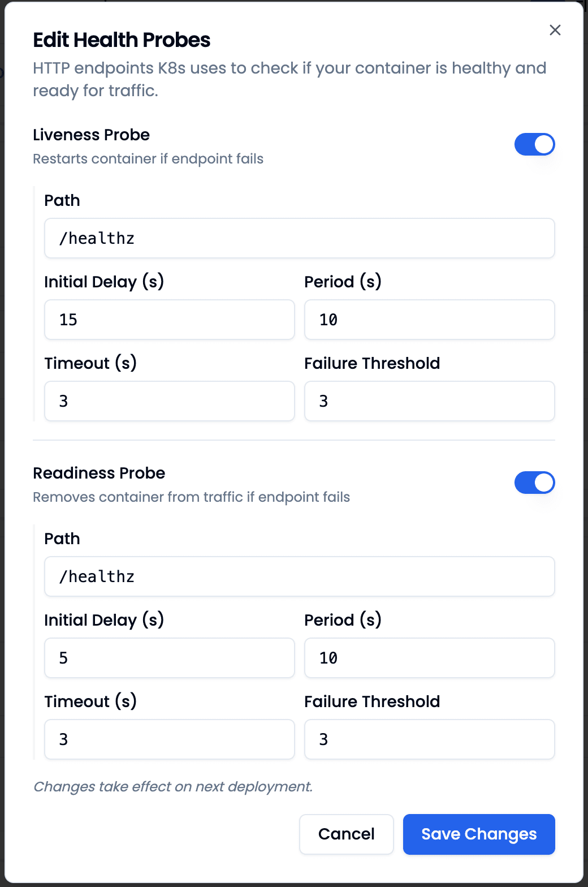Click the Liveness Failure Threshold field

coord(429,401)
